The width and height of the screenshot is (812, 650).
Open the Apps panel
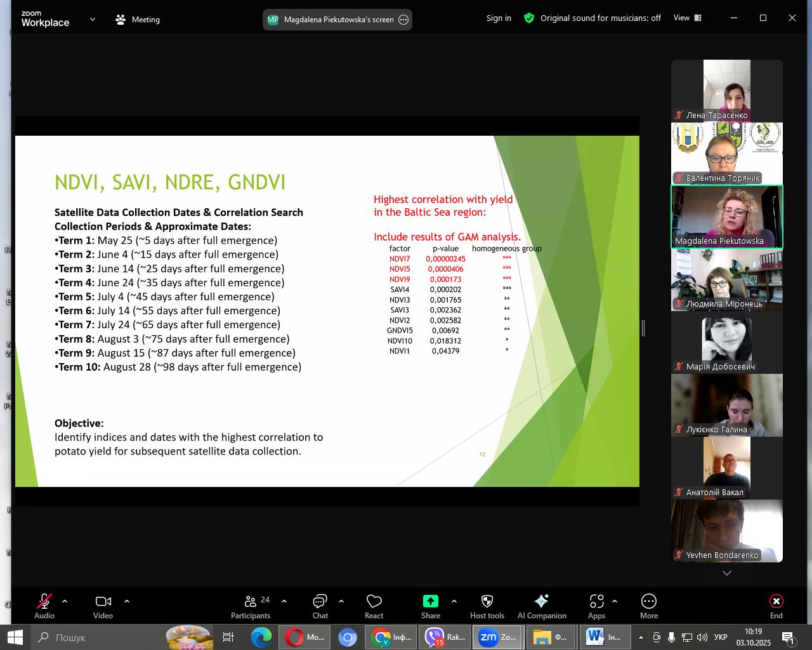[x=596, y=606]
